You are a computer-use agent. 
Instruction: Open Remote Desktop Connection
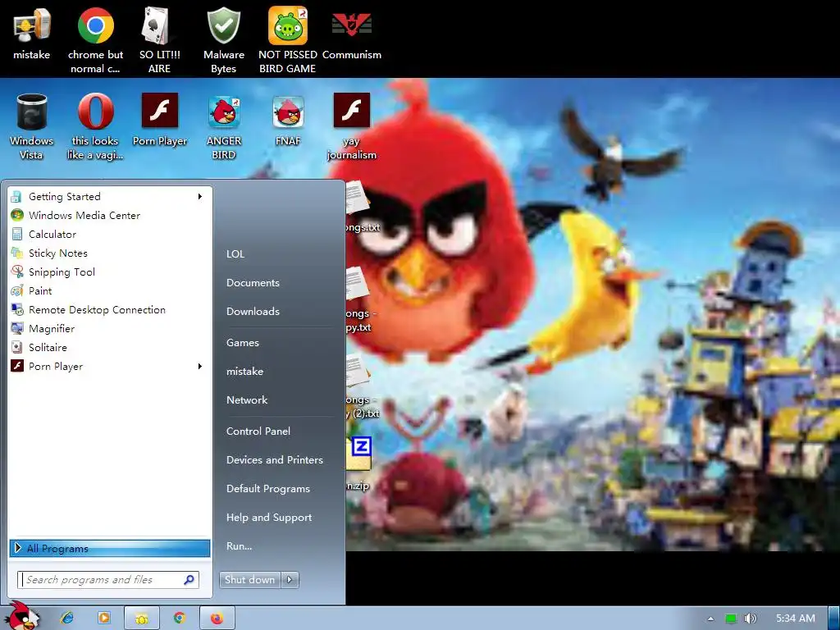pyautogui.click(x=110, y=309)
